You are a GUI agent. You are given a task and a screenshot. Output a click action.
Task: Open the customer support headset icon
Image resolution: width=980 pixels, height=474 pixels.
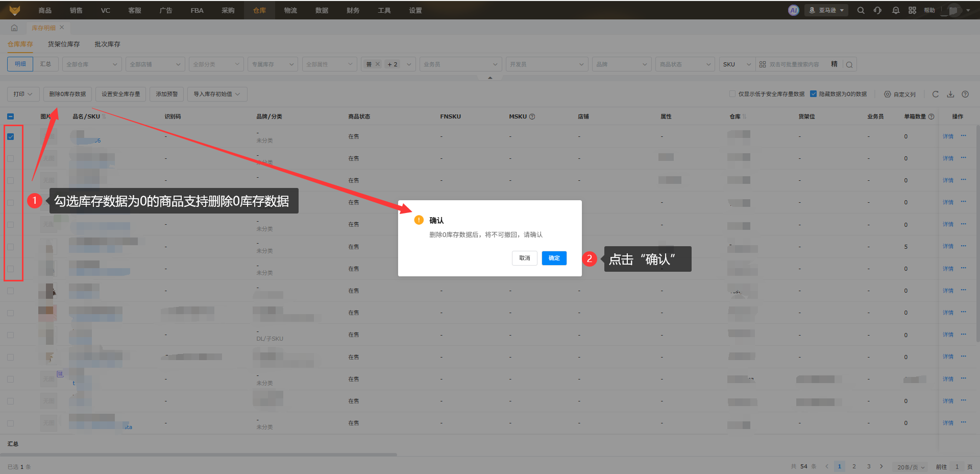(x=877, y=10)
